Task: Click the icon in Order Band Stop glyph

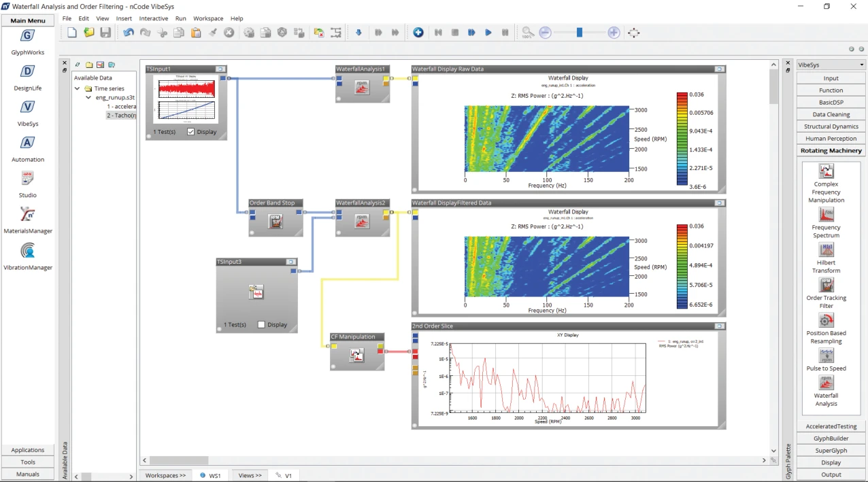Action: 275,221
